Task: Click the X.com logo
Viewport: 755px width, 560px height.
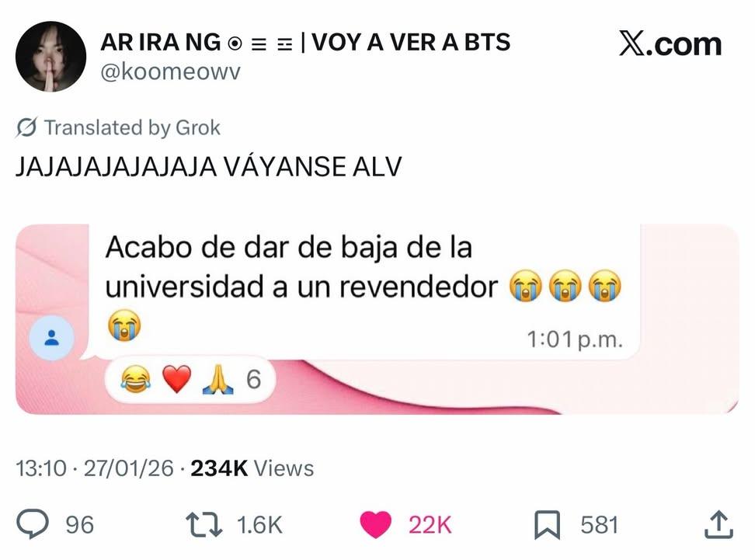Action: tap(670, 44)
